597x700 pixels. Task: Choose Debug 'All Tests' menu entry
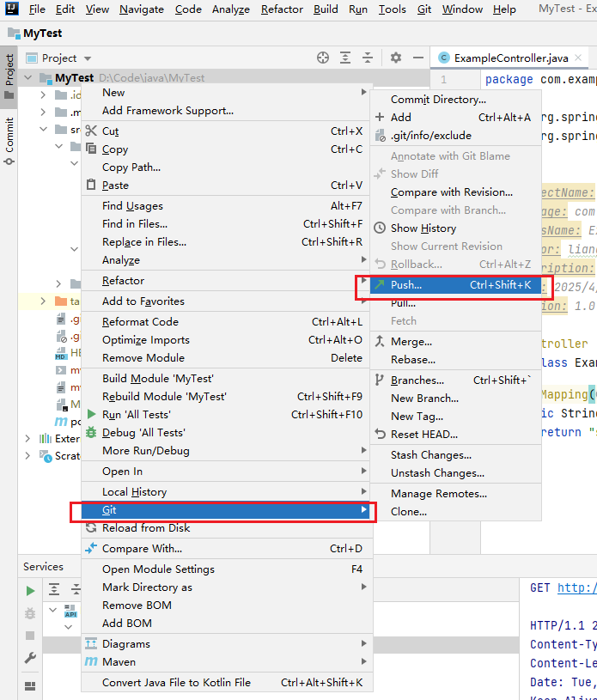[x=228, y=433]
